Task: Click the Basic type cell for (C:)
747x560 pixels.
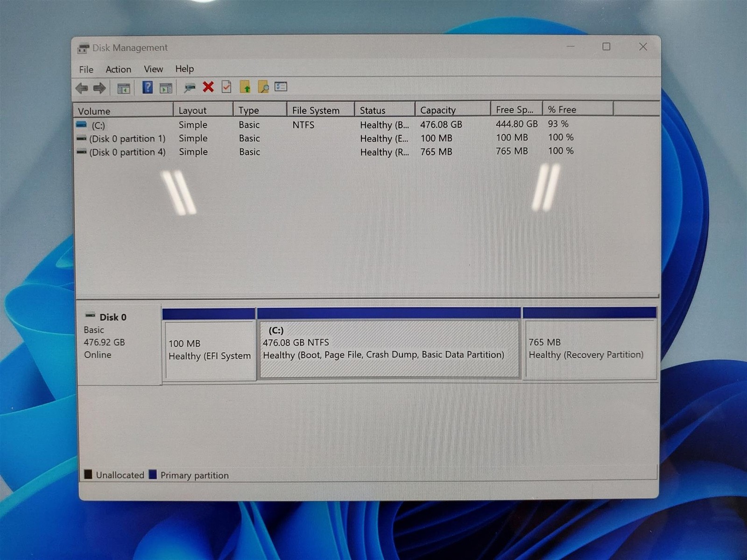Action: coord(249,125)
